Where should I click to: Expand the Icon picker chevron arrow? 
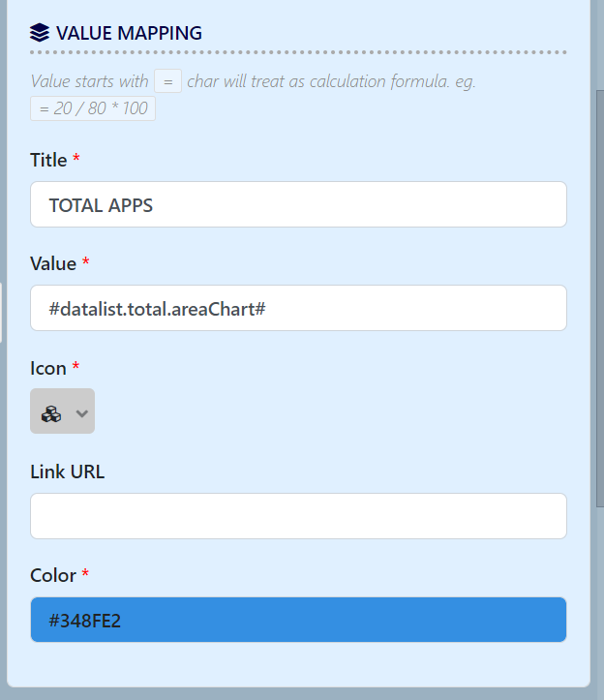(81, 412)
